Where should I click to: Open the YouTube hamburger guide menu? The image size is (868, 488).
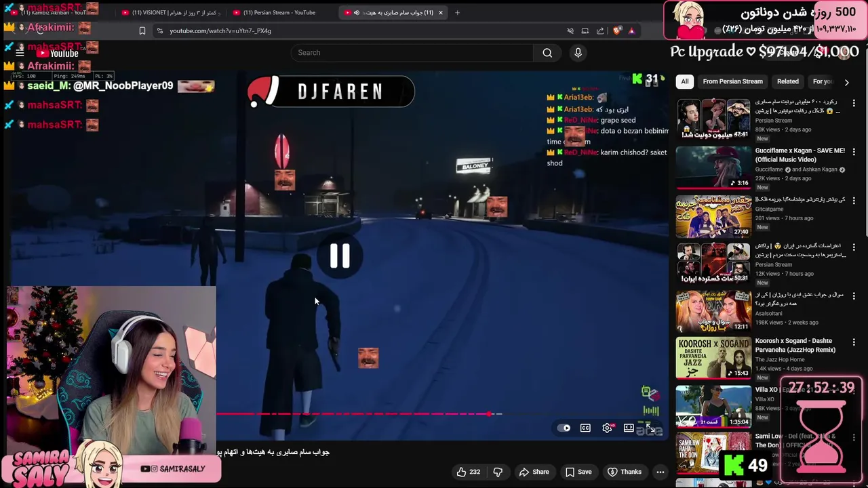pyautogui.click(x=20, y=53)
